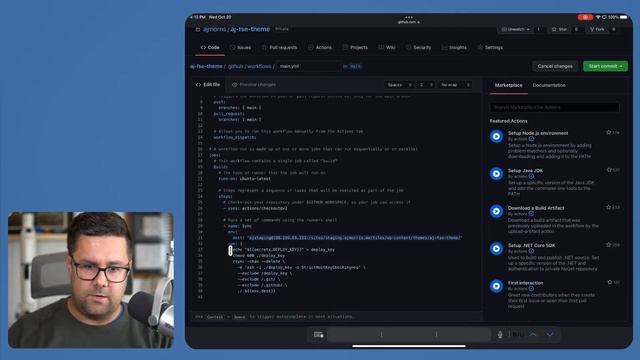Click star icon beside Setup .NET Core SDK
640x360 pixels.
tap(609, 245)
